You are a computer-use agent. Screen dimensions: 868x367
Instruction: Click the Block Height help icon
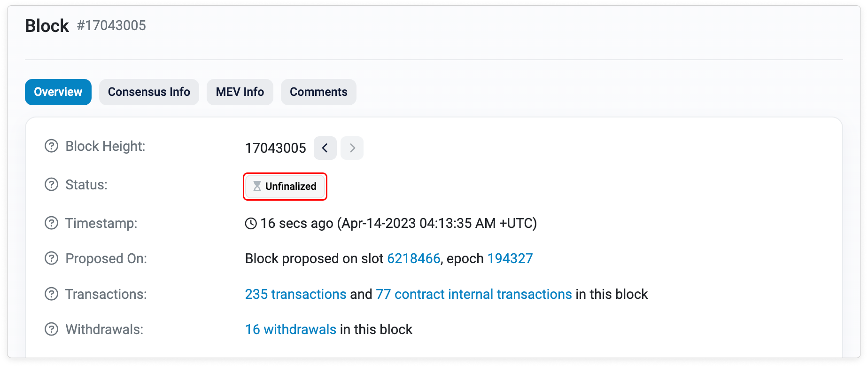pos(51,146)
